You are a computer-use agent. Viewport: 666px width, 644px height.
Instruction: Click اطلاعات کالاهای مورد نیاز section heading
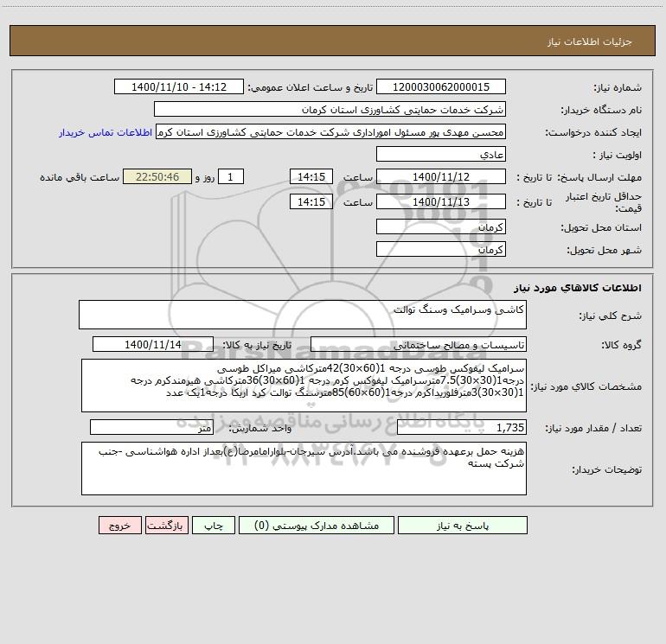click(x=578, y=288)
